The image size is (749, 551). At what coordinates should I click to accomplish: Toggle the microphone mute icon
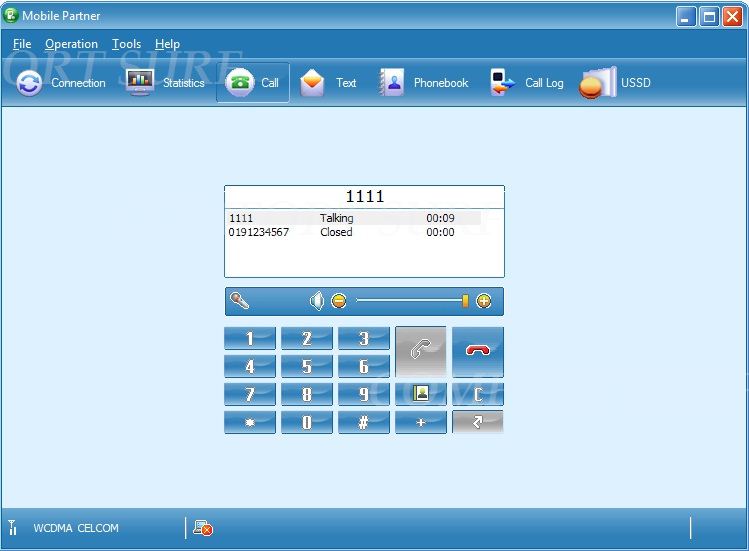pyautogui.click(x=239, y=301)
